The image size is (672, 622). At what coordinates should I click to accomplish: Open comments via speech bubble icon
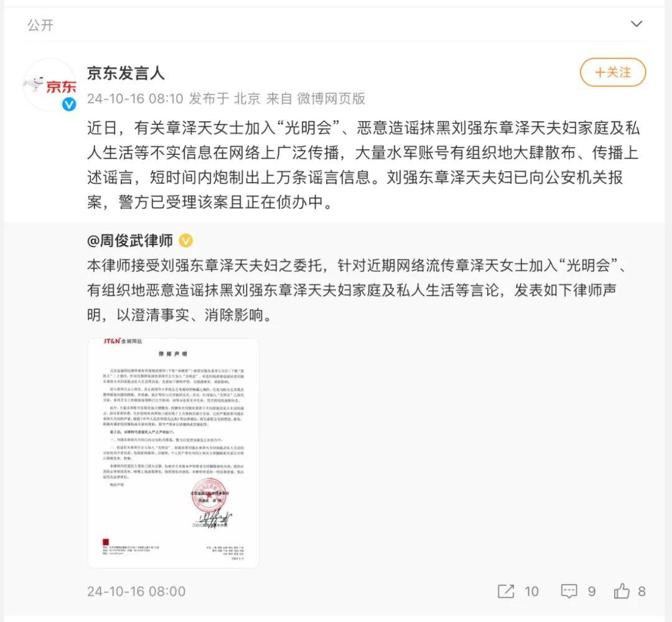[x=569, y=591]
